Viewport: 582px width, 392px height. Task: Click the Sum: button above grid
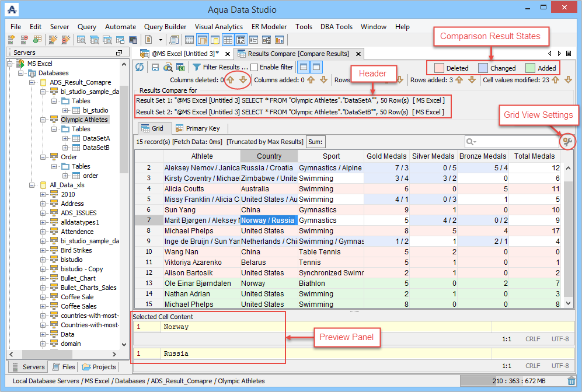click(x=316, y=142)
